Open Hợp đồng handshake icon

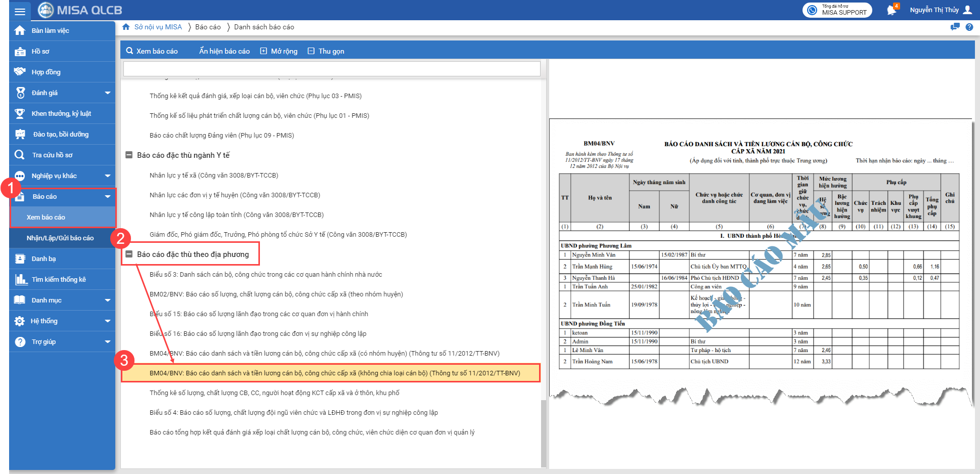(x=20, y=72)
